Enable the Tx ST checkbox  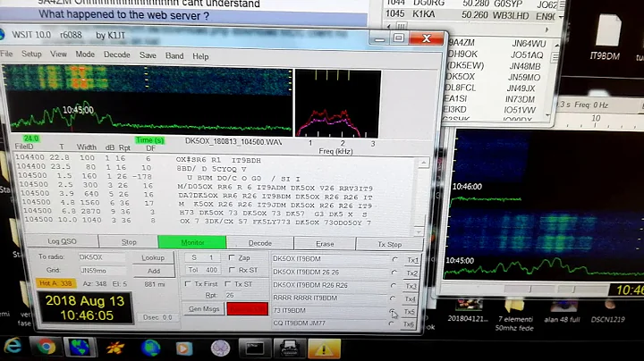(x=228, y=284)
